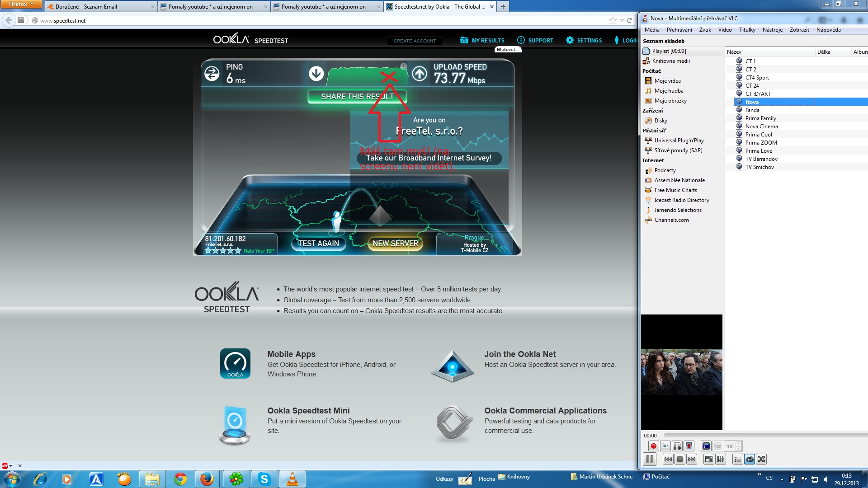Viewport: 868px width, 488px height.
Task: Open Free Music Charts entry
Action: [x=675, y=190]
